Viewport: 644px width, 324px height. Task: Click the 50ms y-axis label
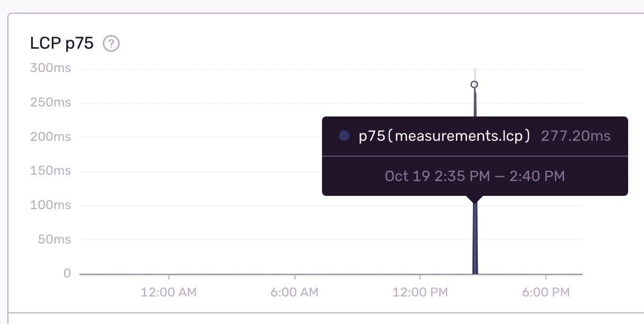tap(53, 240)
